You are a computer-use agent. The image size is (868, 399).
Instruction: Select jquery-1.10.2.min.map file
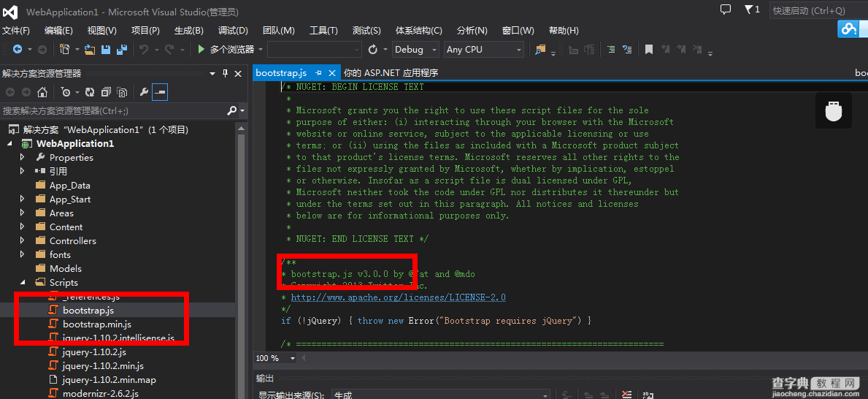(109, 379)
